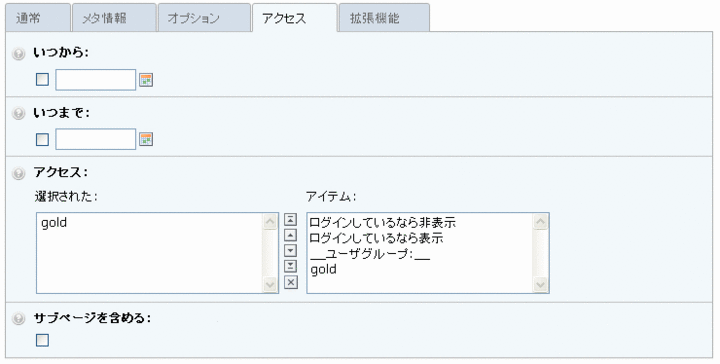The image size is (720, 364).
Task: Click down arrow of アイテム list scrollbar
Action: [x=540, y=285]
